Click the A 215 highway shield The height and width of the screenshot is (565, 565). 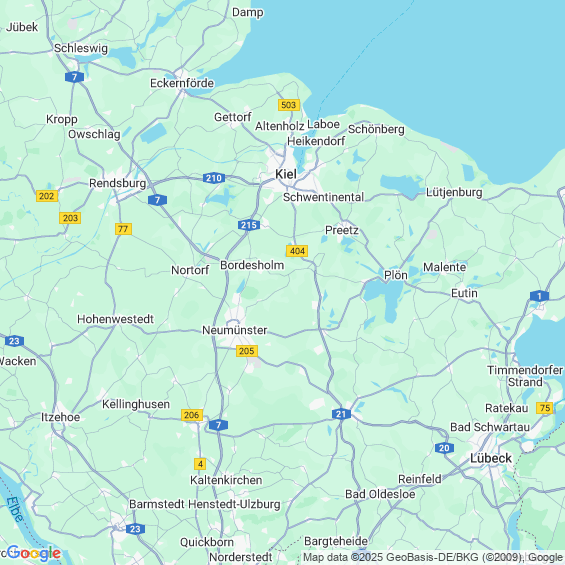coord(249,225)
